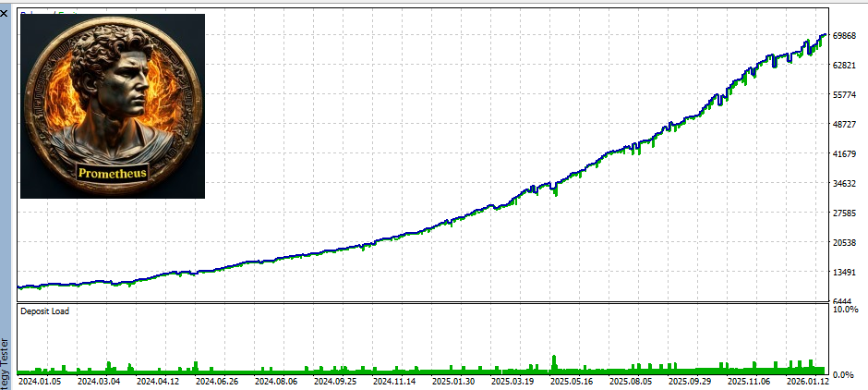Click the 48727 value on the balance axis
This screenshot has width=868, height=390.
tap(845, 124)
